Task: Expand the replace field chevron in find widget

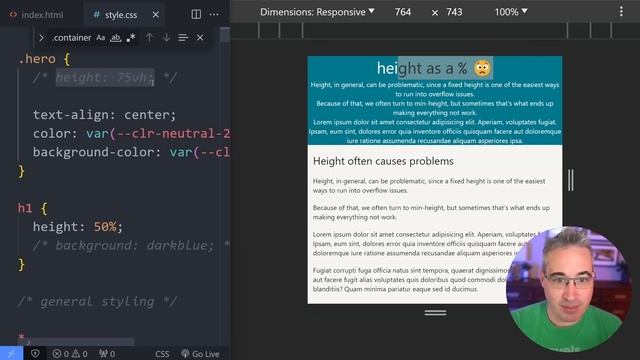Action: 41,38
